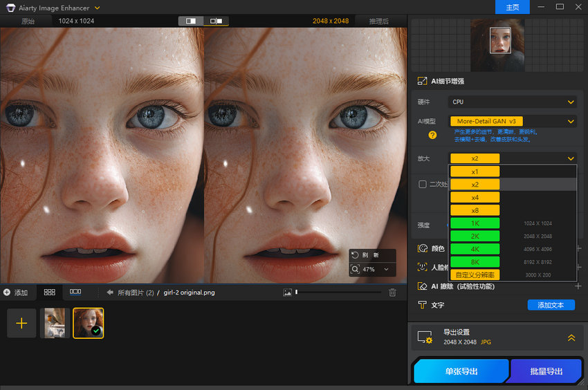The height and width of the screenshot is (390, 588).
Task: Tick the 二次处理 checkbox
Action: coord(423,184)
